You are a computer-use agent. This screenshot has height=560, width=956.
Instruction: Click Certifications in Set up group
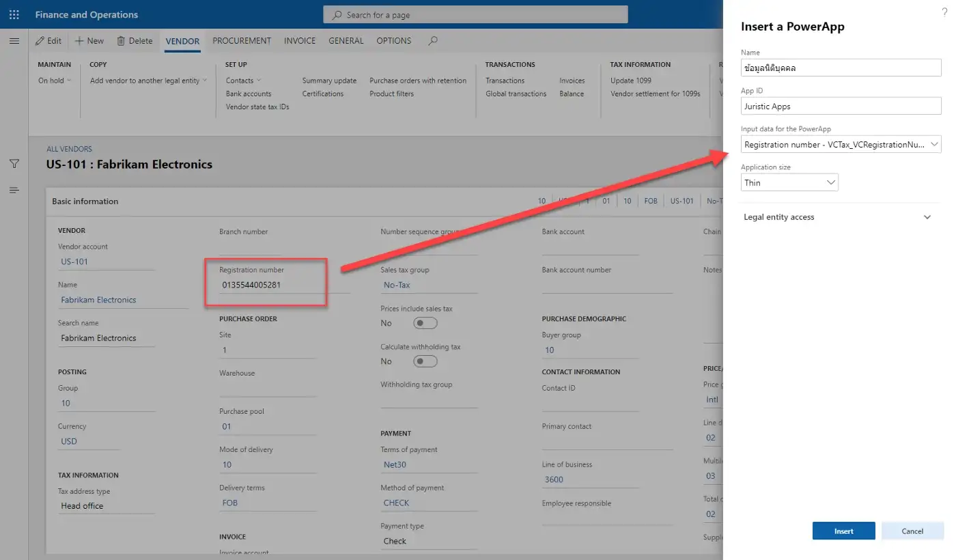coord(323,94)
